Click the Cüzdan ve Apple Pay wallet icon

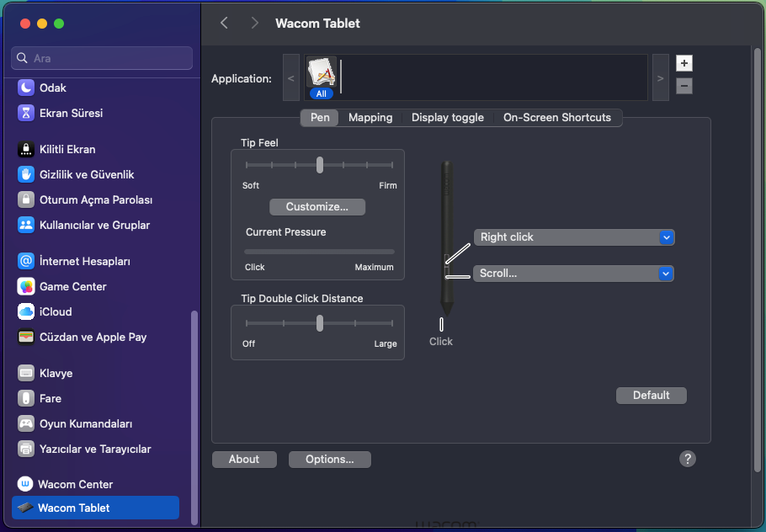[x=26, y=337]
